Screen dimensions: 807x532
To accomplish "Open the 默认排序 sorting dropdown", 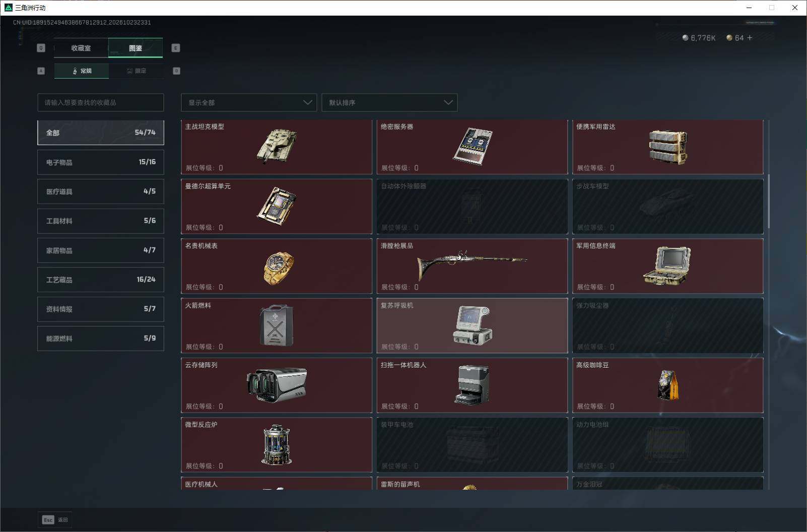I will tap(389, 102).
